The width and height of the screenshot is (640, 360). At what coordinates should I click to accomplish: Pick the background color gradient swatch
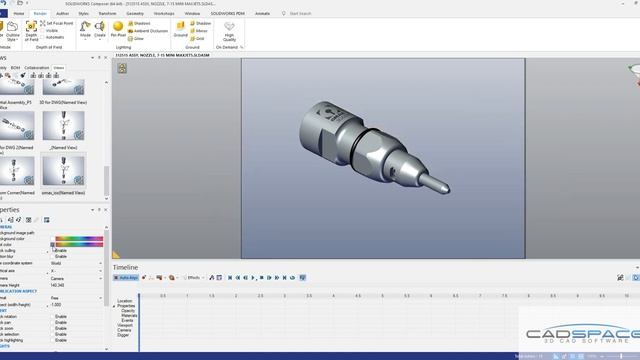[x=79, y=238]
